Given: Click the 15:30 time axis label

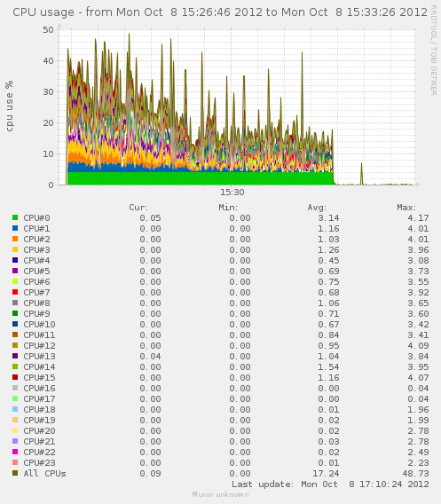Looking at the screenshot, I should [232, 193].
